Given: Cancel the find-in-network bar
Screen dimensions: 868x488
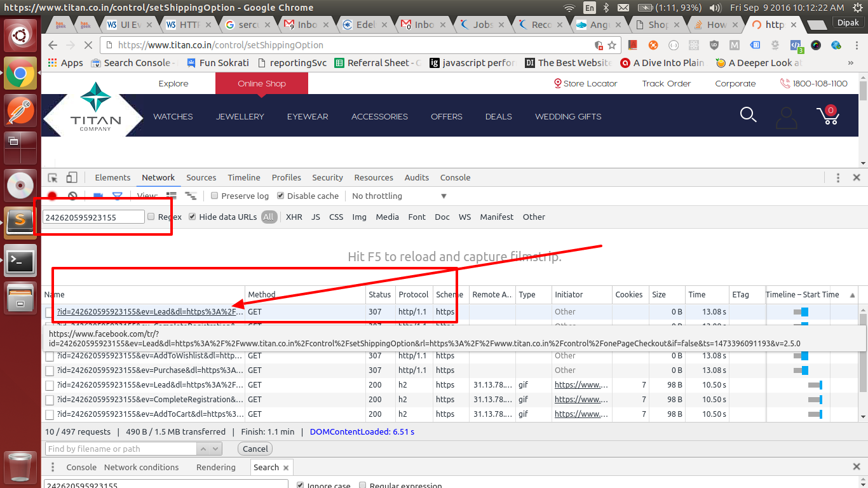Looking at the screenshot, I should pos(255,449).
